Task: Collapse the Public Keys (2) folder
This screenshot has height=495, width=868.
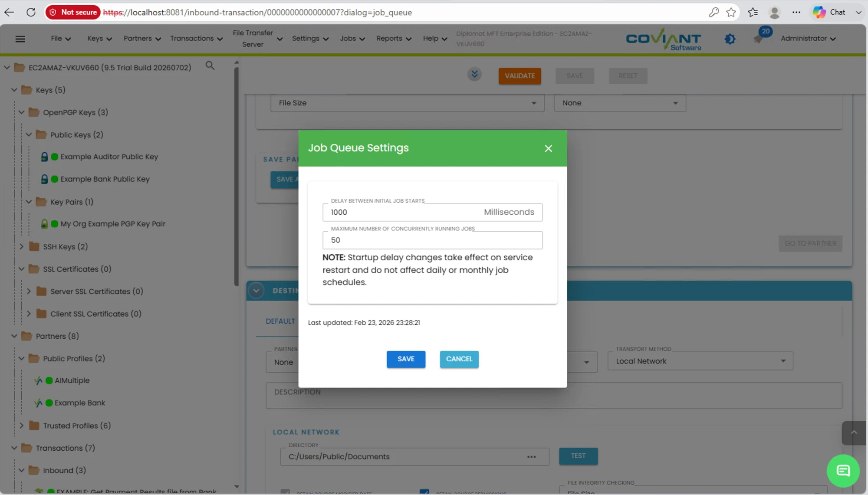Action: 29,135
